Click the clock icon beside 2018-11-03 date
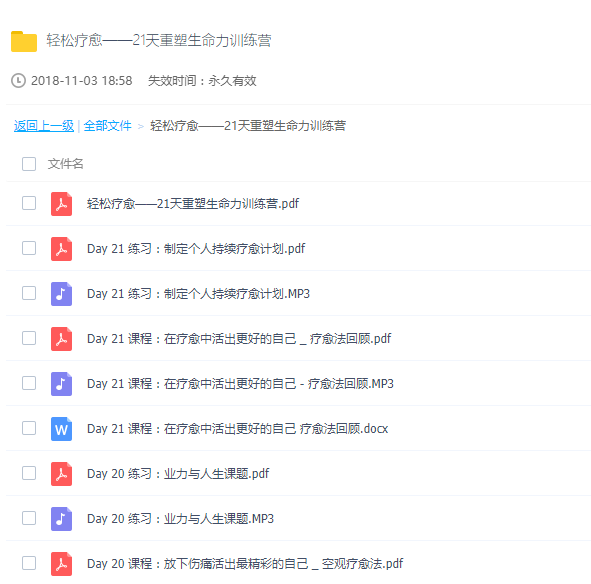The width and height of the screenshot is (591, 584). pos(18,81)
